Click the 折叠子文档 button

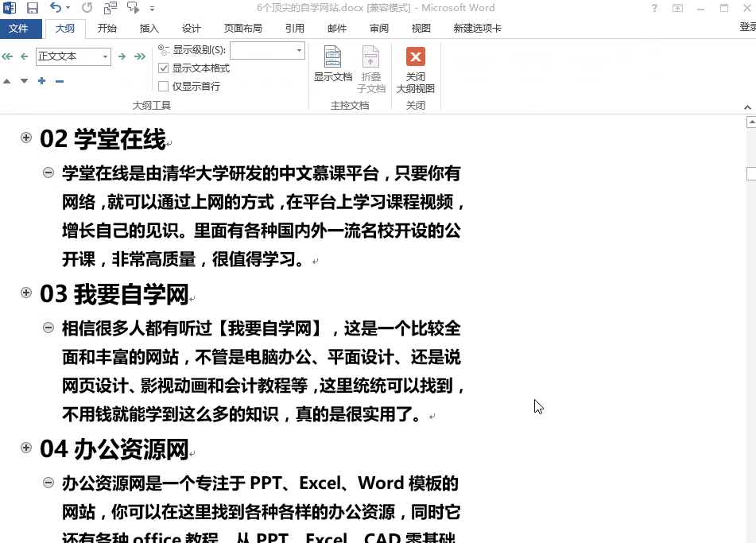pos(370,69)
